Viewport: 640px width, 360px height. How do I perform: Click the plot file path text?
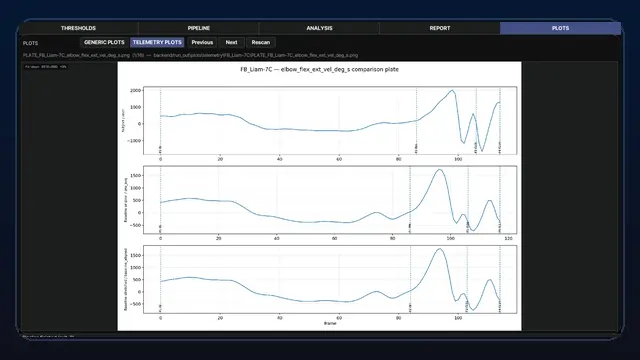point(190,55)
